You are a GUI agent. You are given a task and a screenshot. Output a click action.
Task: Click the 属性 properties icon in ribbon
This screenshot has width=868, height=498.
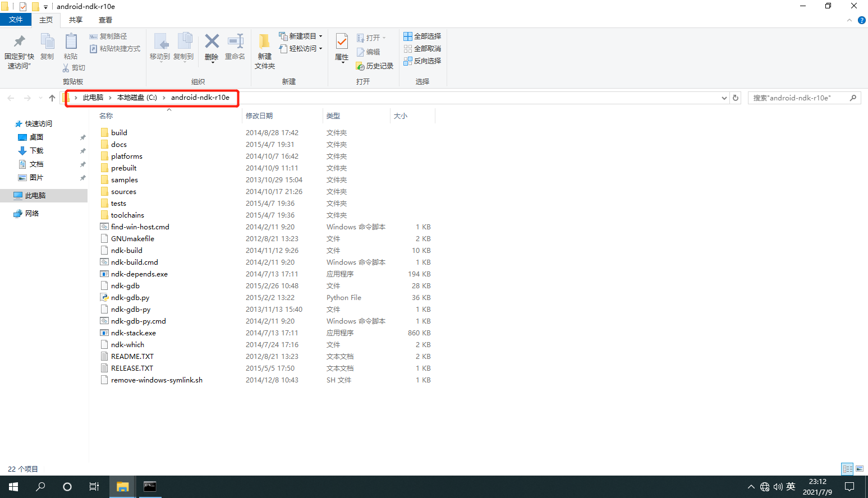coord(342,41)
